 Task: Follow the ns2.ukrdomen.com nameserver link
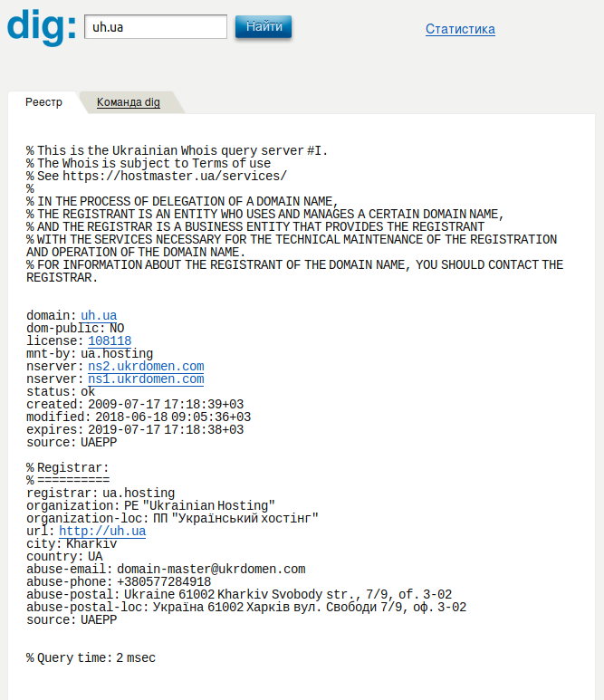pos(146,367)
